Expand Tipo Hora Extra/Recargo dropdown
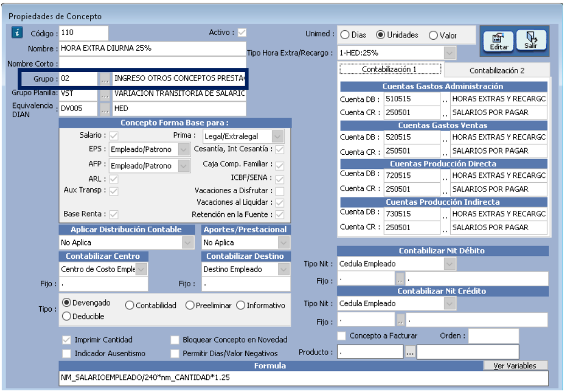Screen dimensions: 566x392 pos(449,53)
